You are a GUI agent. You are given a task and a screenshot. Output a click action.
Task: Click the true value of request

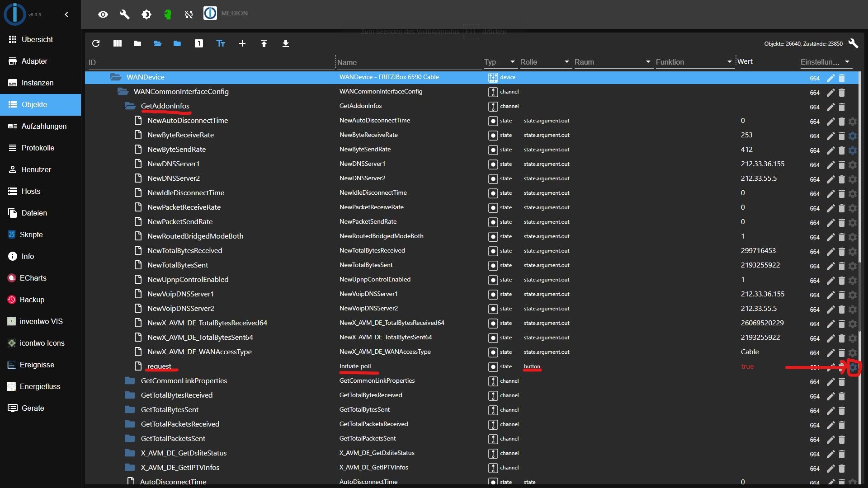tap(747, 366)
